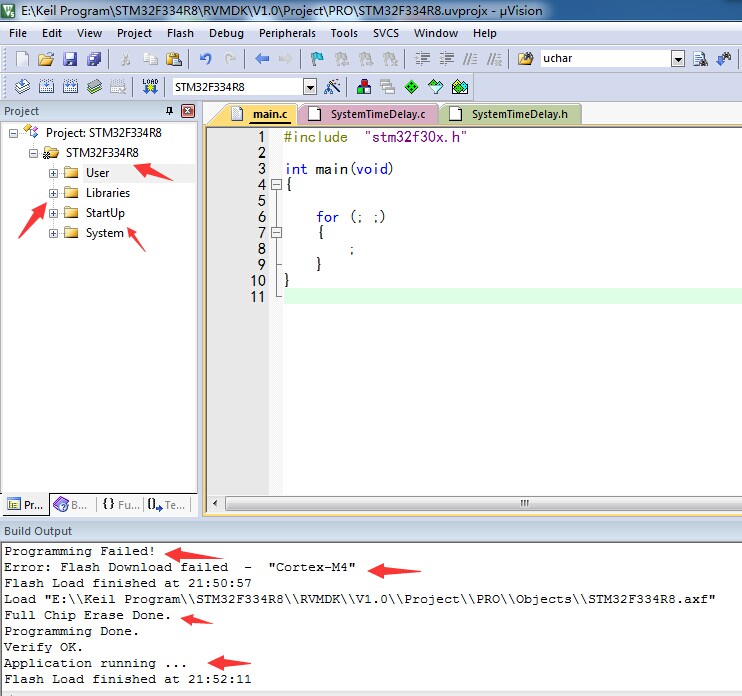Image resolution: width=742 pixels, height=696 pixels.
Task: Expand the Libraries folder node
Action: coord(53,193)
